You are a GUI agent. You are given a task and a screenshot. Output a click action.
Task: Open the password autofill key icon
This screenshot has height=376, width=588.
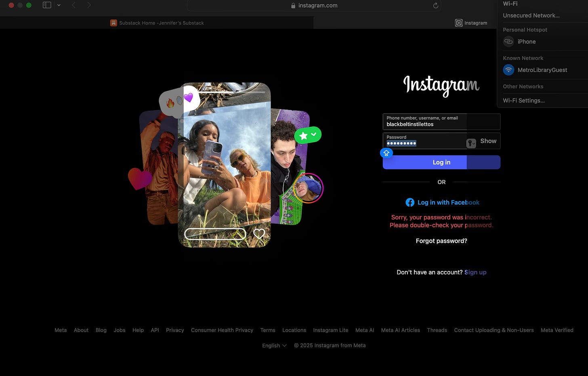tap(471, 143)
